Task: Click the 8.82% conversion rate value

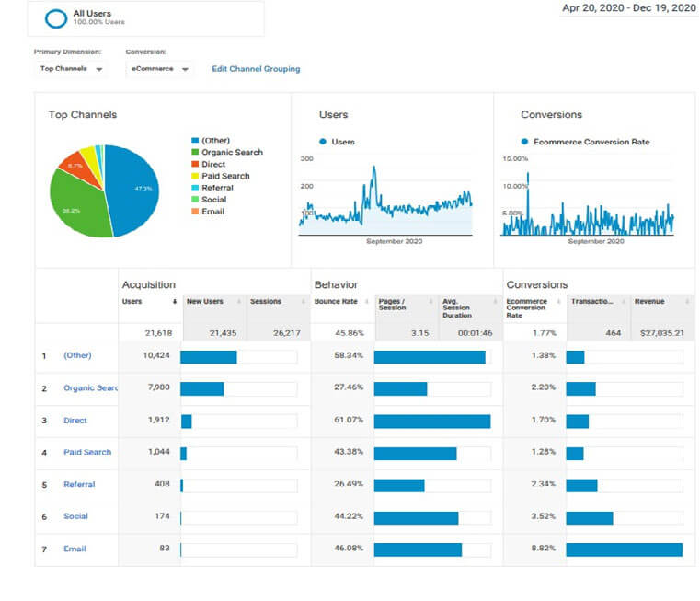Action: 544,549
